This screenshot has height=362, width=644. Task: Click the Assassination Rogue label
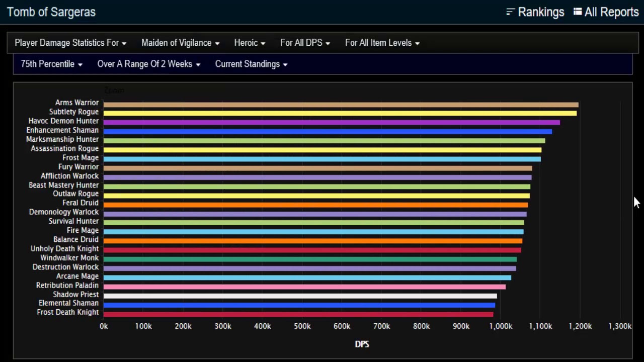65,148
